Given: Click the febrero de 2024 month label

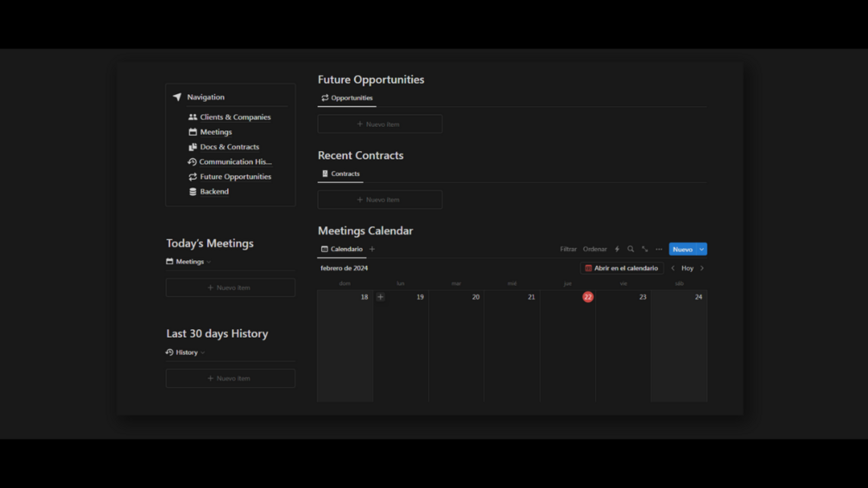Looking at the screenshot, I should coord(344,269).
